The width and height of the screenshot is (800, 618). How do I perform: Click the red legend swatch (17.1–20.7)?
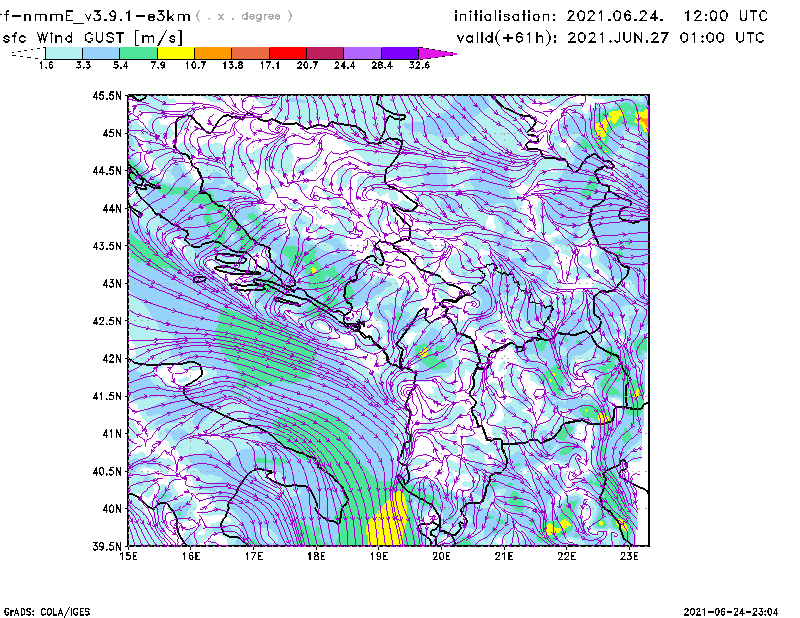click(288, 53)
